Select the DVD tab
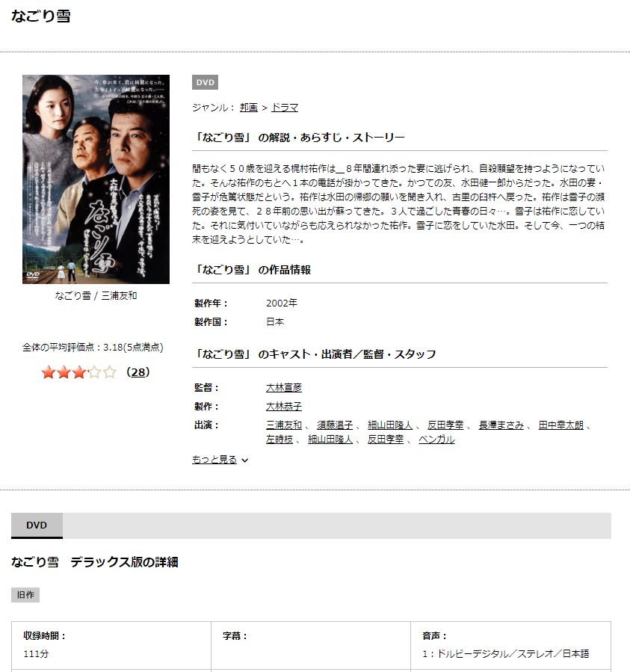 37,525
